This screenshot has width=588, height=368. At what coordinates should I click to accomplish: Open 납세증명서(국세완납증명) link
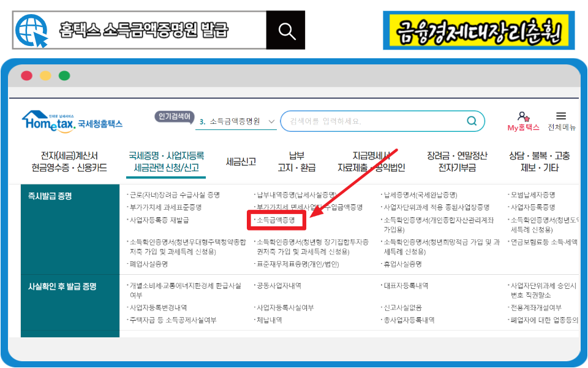(x=420, y=195)
